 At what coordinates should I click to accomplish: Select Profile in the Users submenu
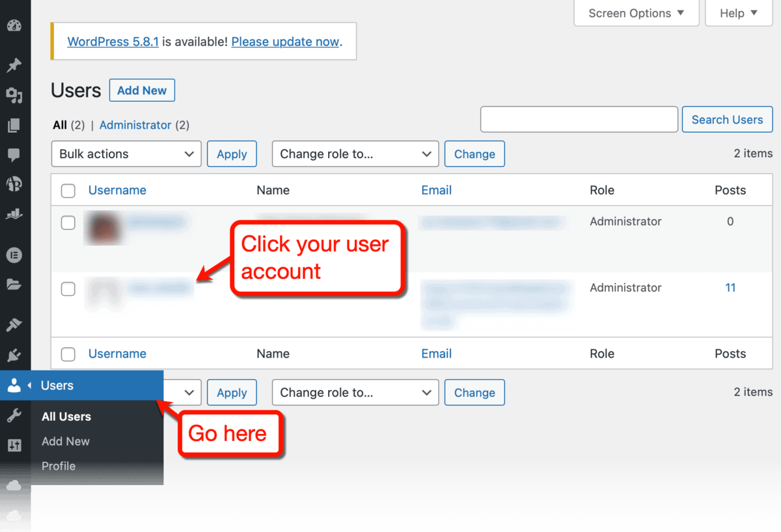[x=59, y=466]
